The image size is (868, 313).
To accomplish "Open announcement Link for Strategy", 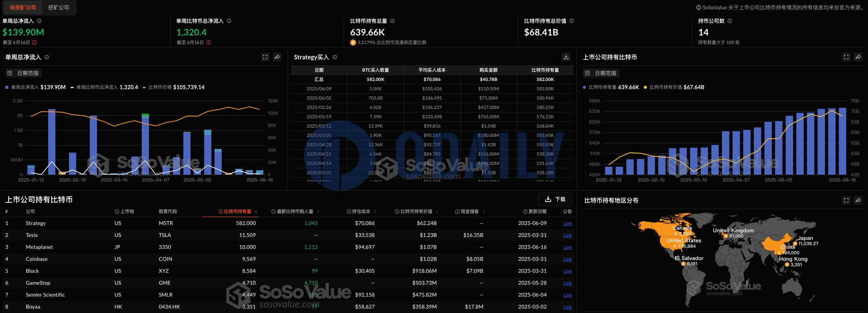I will tap(568, 223).
